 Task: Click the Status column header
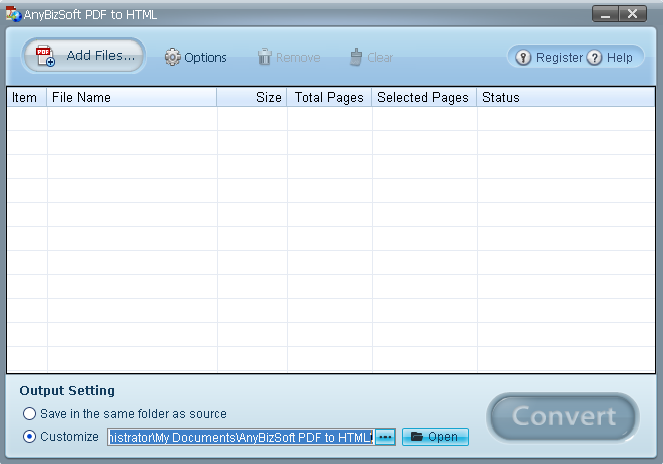pos(566,97)
